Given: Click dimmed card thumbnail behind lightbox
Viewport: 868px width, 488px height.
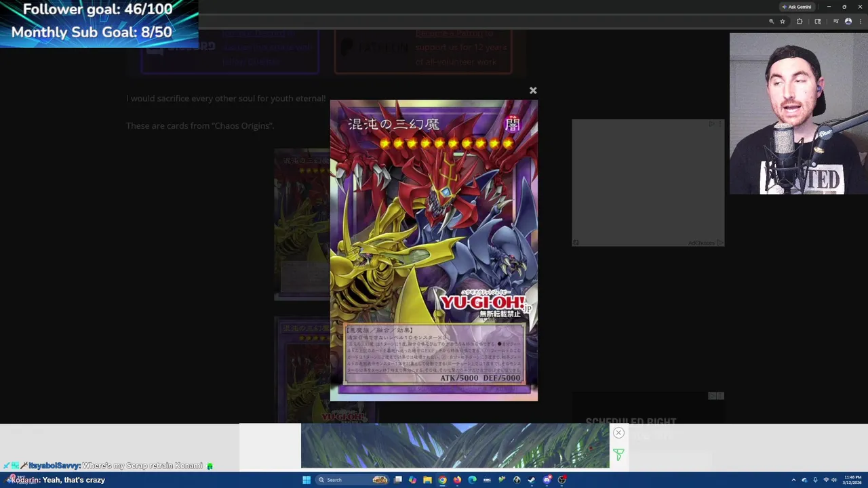Looking at the screenshot, I should tap(302, 224).
